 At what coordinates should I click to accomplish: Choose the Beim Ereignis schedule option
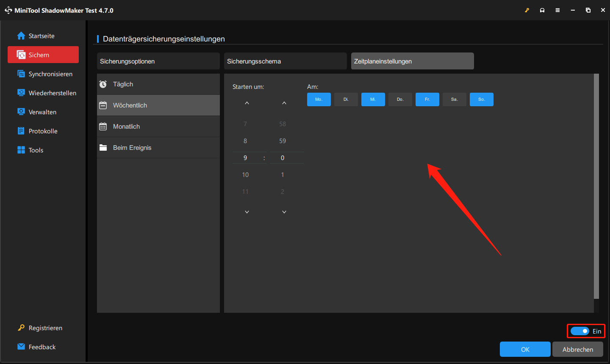158,148
